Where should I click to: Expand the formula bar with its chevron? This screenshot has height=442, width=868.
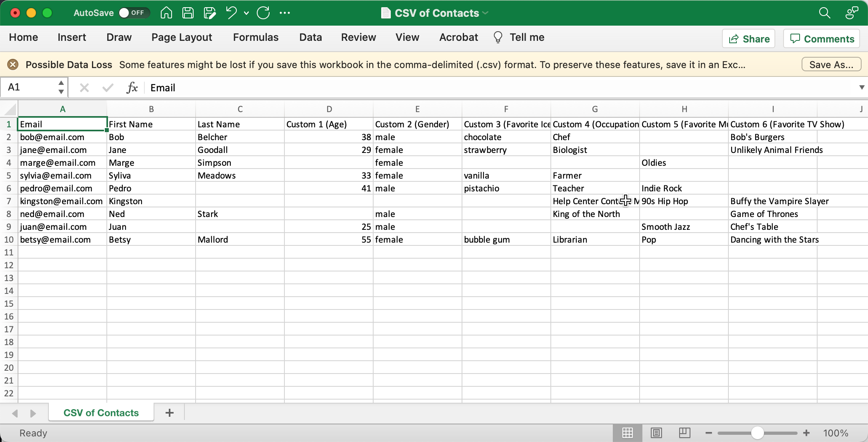(x=862, y=87)
